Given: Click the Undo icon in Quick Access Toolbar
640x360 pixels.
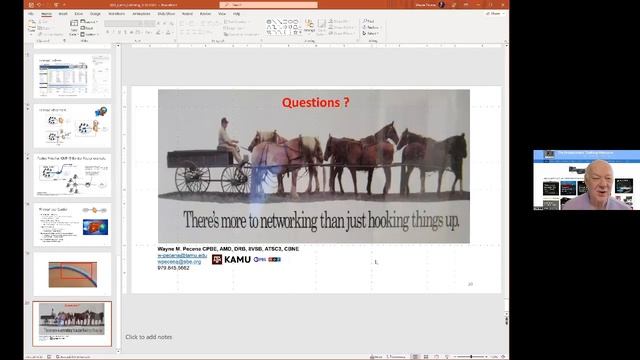Looking at the screenshot, I should click(40, 5).
